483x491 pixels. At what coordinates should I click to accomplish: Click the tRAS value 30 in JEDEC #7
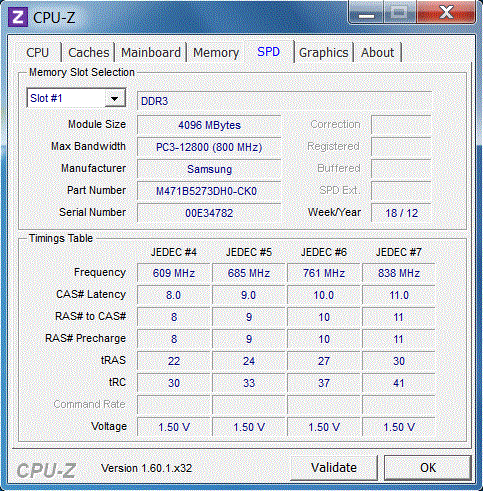399,361
